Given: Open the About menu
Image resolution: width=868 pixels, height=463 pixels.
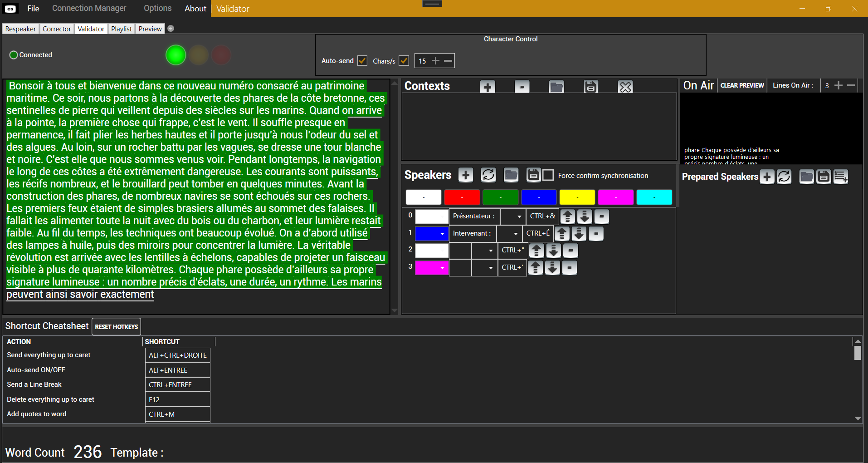Looking at the screenshot, I should click(x=195, y=8).
